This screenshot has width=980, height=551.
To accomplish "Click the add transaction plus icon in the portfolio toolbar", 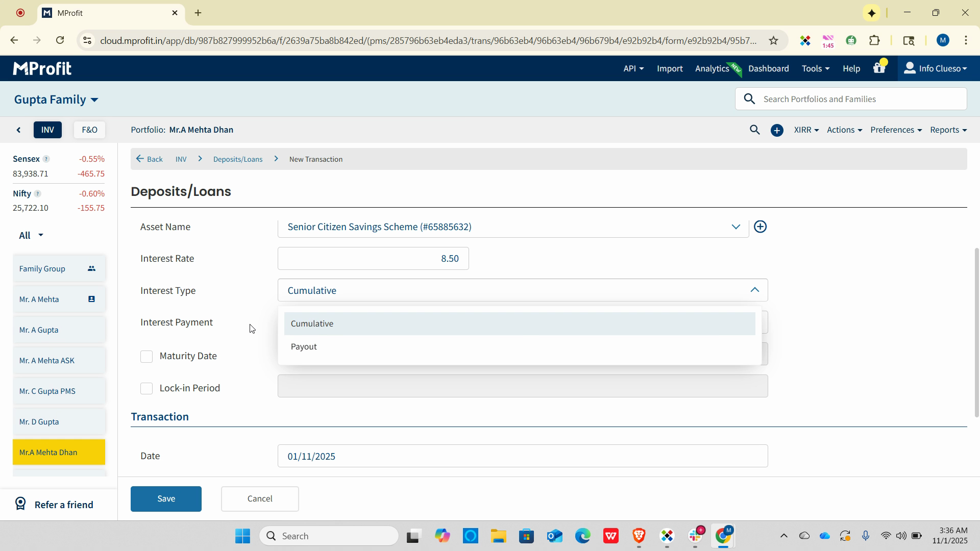I will click(x=777, y=131).
